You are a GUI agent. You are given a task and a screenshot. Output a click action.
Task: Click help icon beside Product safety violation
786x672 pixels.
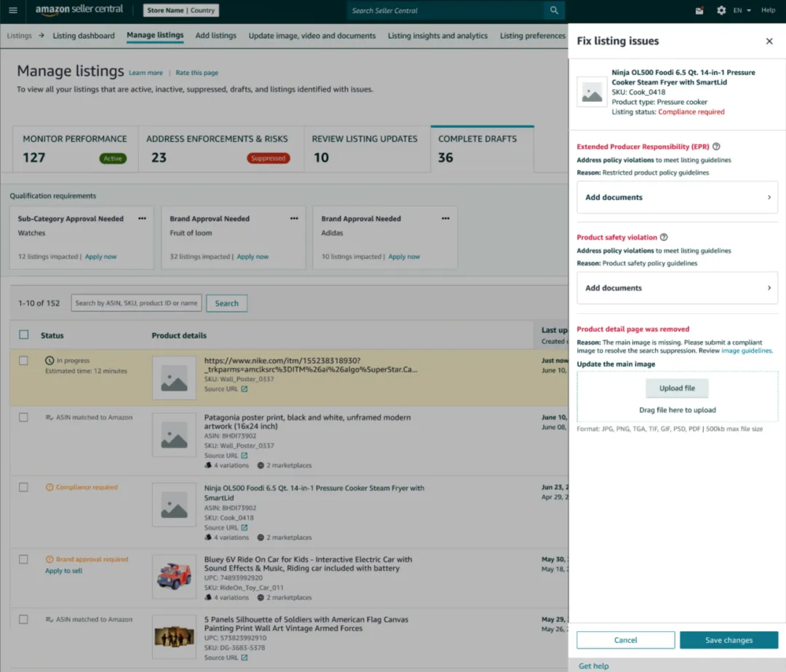click(x=663, y=237)
